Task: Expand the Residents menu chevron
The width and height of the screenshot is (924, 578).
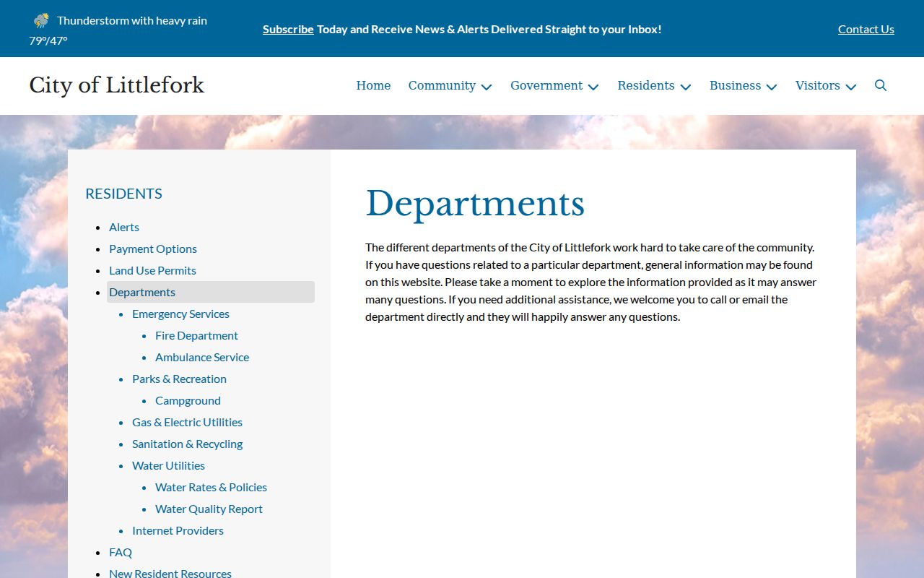Action: click(x=686, y=87)
